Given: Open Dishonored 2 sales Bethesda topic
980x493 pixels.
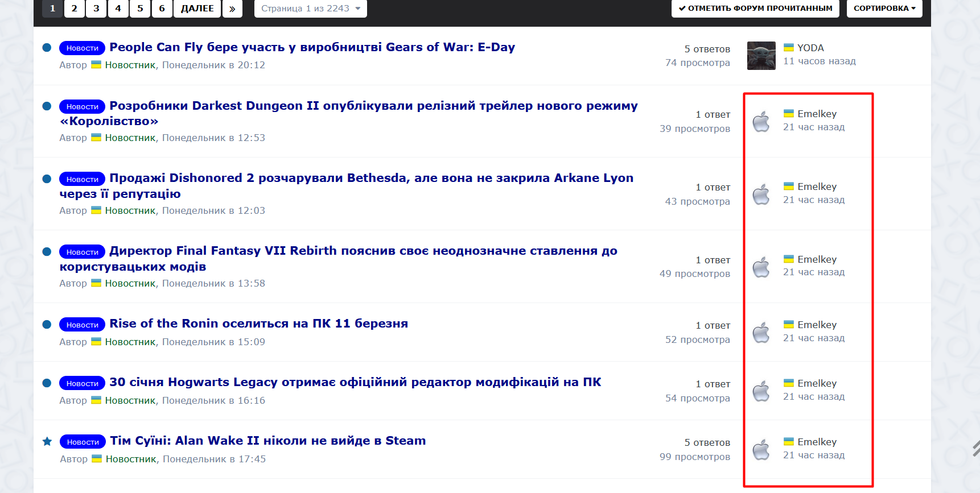Looking at the screenshot, I should click(x=347, y=186).
